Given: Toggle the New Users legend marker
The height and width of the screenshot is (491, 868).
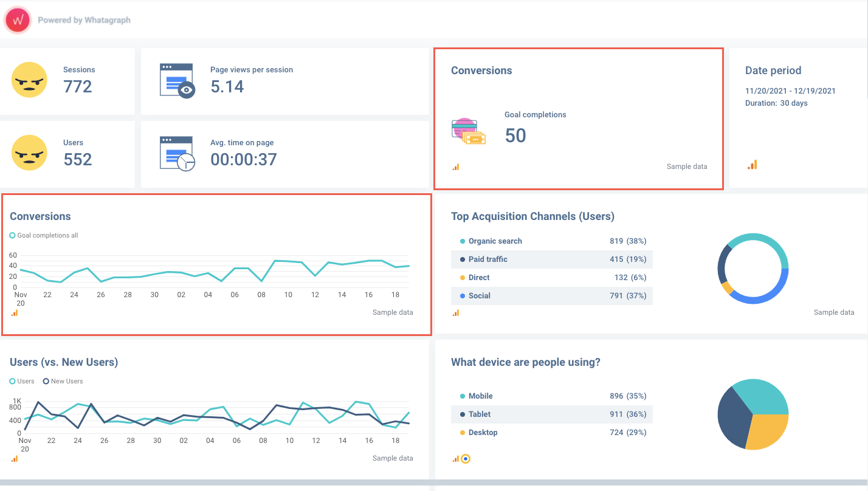Looking at the screenshot, I should [x=46, y=381].
